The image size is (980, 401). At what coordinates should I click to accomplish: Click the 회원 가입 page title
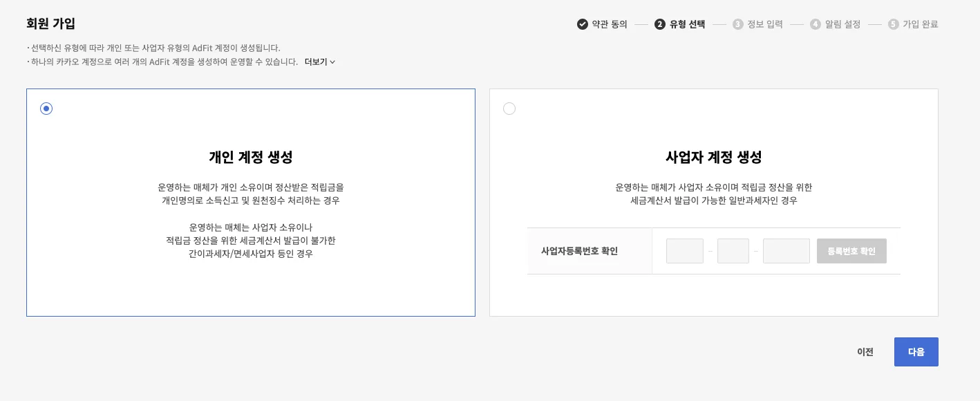(51, 24)
